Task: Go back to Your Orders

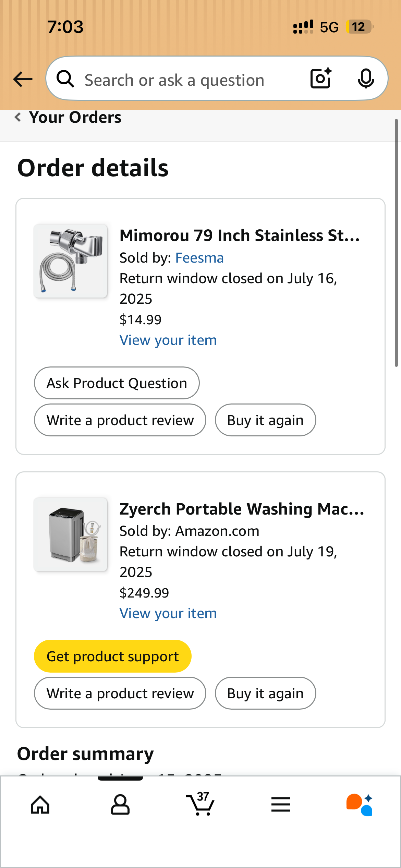Action: tap(69, 118)
